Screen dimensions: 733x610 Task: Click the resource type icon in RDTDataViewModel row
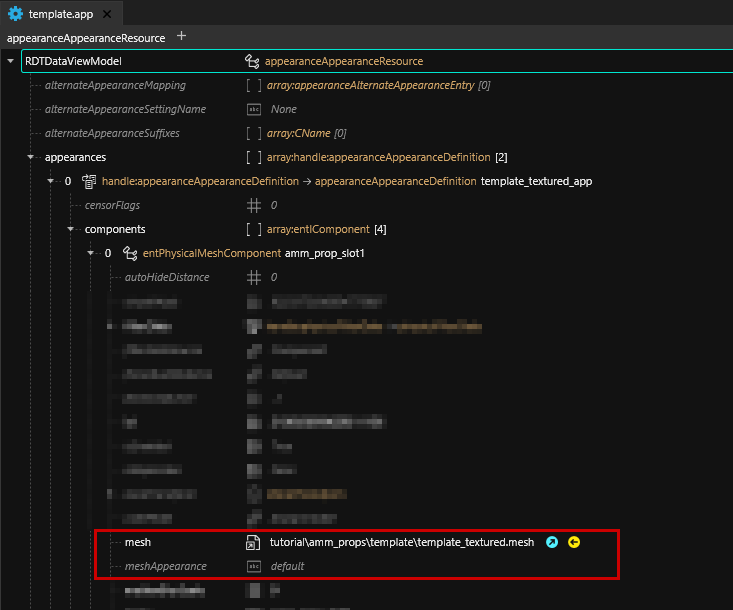252,61
